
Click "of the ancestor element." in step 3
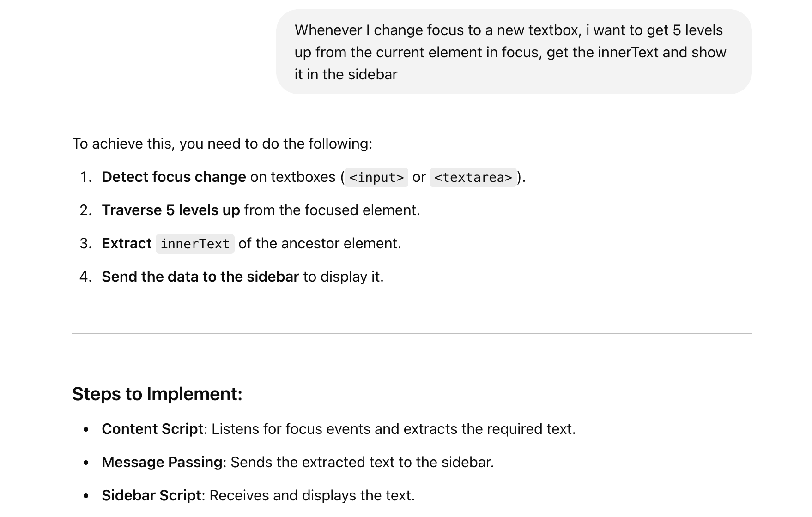(x=320, y=244)
